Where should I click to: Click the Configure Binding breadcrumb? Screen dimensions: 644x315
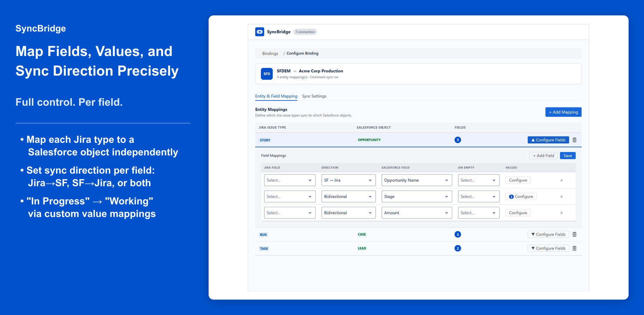pyautogui.click(x=302, y=54)
